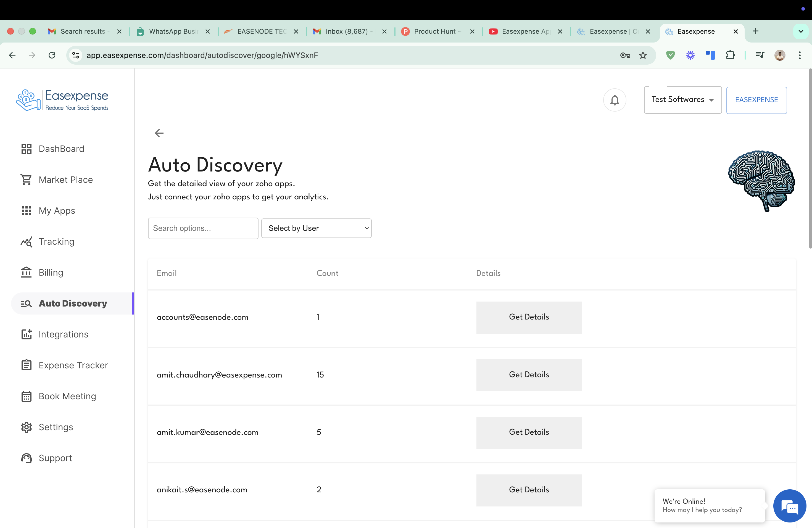Open the tab search chevron dropdown
Screen dimensions: 812x528
(x=801, y=31)
